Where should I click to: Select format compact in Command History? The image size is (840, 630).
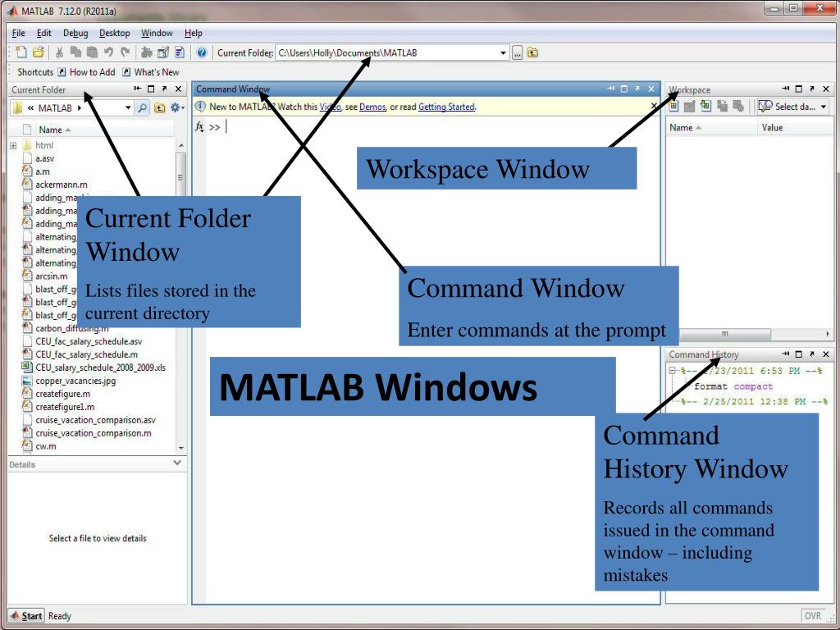coord(733,386)
